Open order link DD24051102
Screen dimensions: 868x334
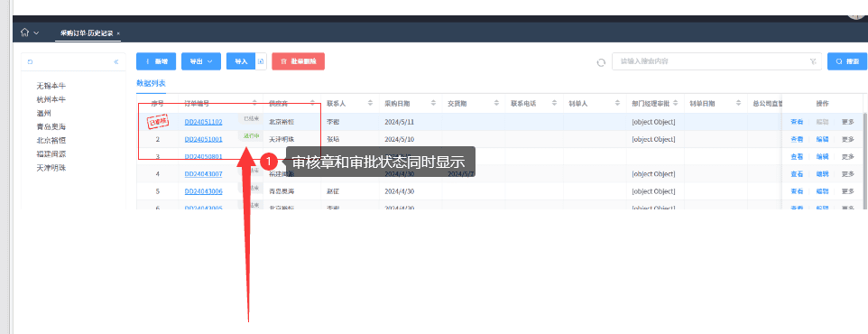click(x=203, y=122)
